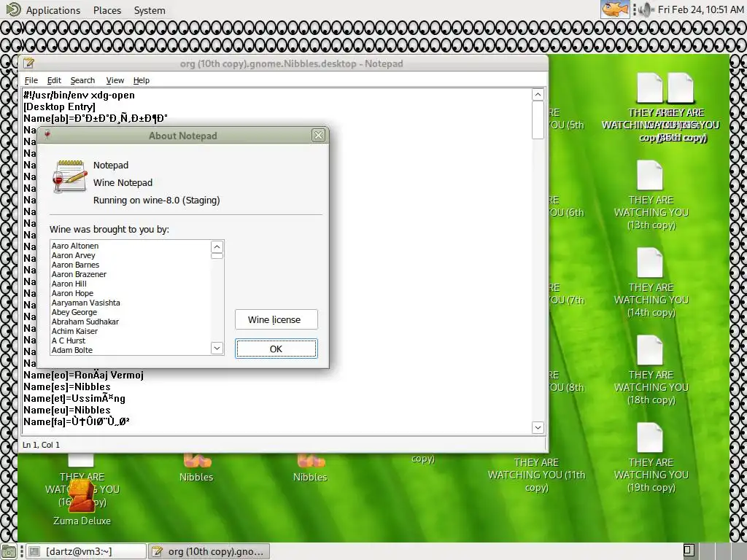Select Aaro Altonen in contributors list
This screenshot has width=747, height=560.
pyautogui.click(x=75, y=246)
